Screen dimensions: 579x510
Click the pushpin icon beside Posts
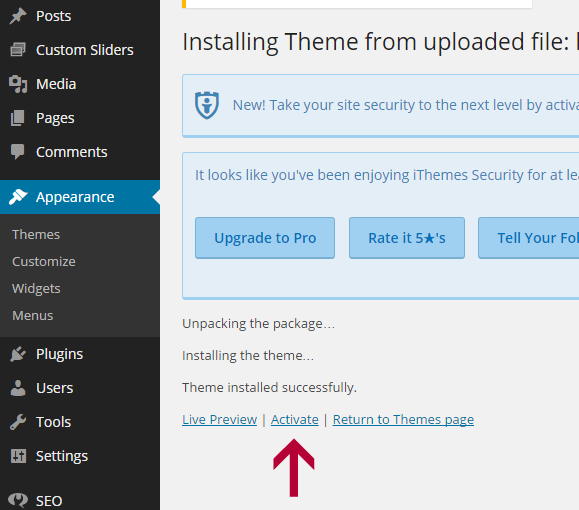click(x=18, y=16)
